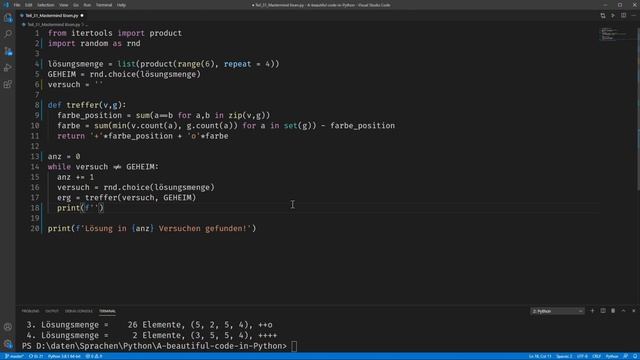Screen dimensions: 640x360
Task: Click the 'anz = 0' line
Action: click(64, 156)
